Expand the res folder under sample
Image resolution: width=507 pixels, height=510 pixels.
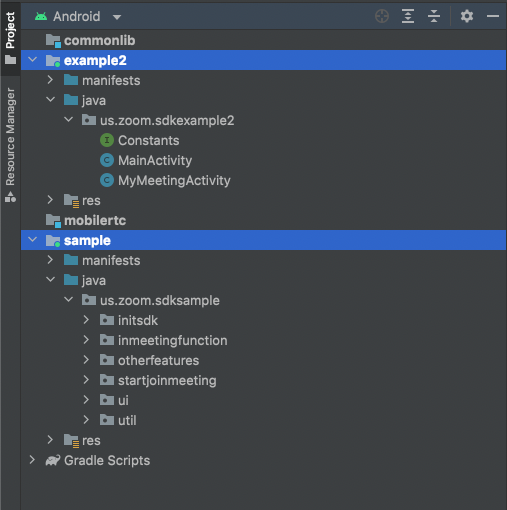[x=50, y=440]
